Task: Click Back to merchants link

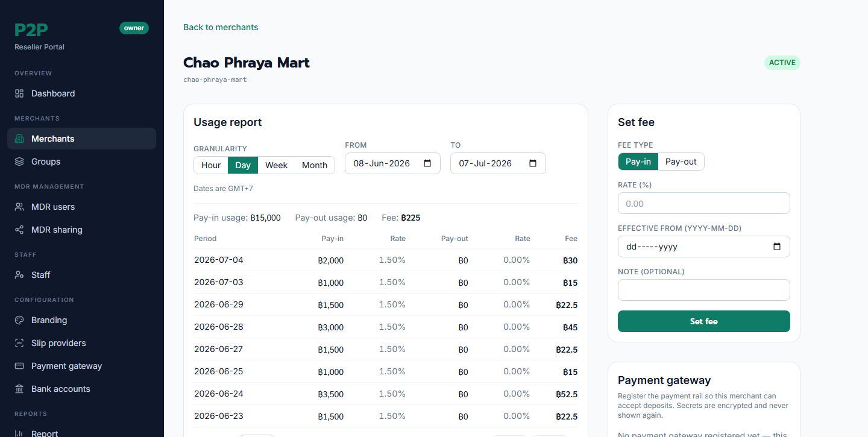Action: pos(221,27)
